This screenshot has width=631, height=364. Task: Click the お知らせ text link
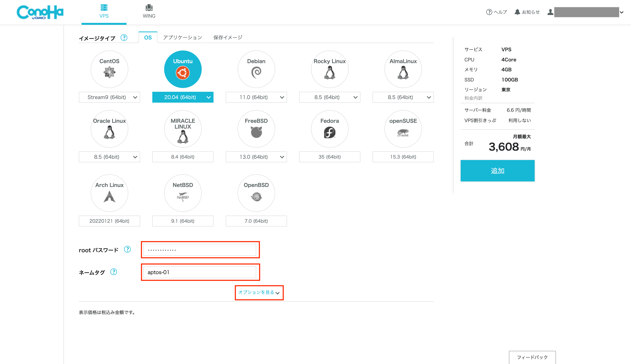coord(531,12)
